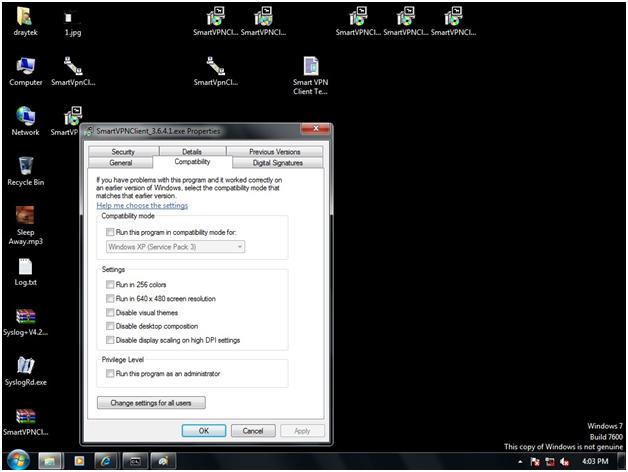Close the SmartVPNClient Properties dialog
The height and width of the screenshot is (472, 628).
click(x=315, y=129)
